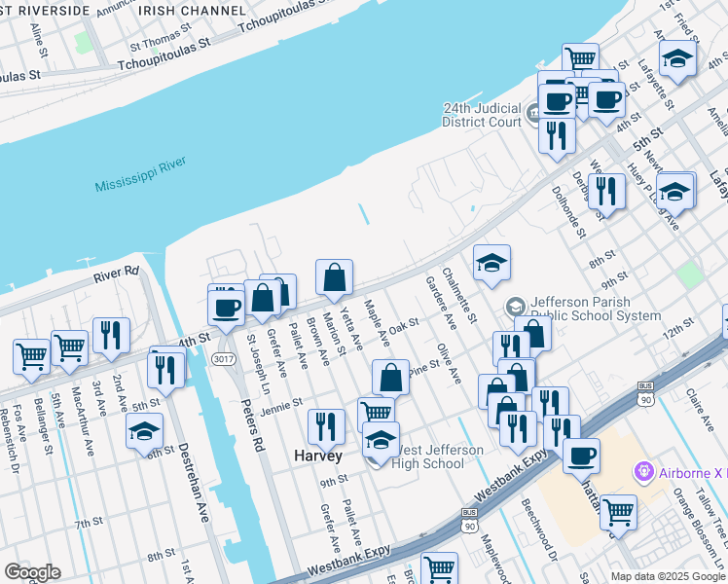Viewport: 728px width, 584px height.
Task: Click the IRISH CHANNEL neighborhood label
Action: 192,10
